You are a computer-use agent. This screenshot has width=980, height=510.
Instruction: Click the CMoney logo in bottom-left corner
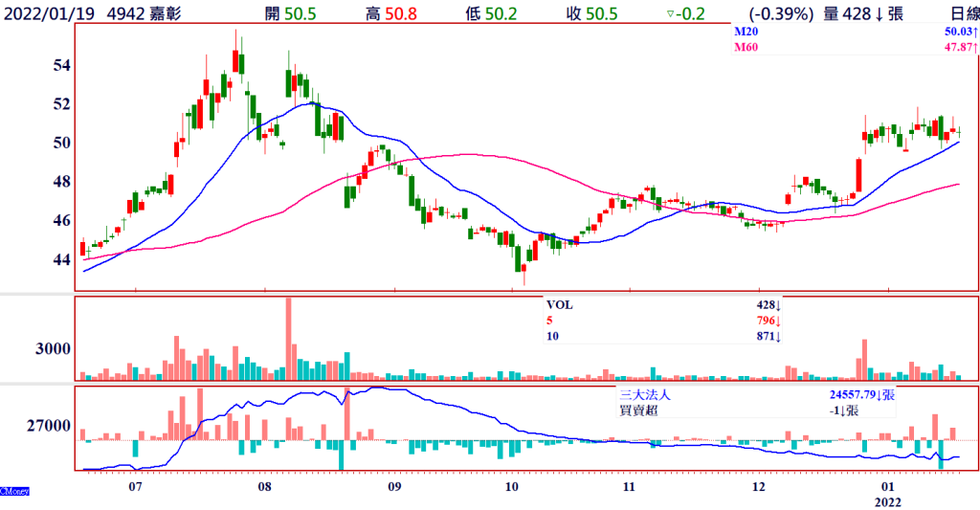[x=14, y=491]
